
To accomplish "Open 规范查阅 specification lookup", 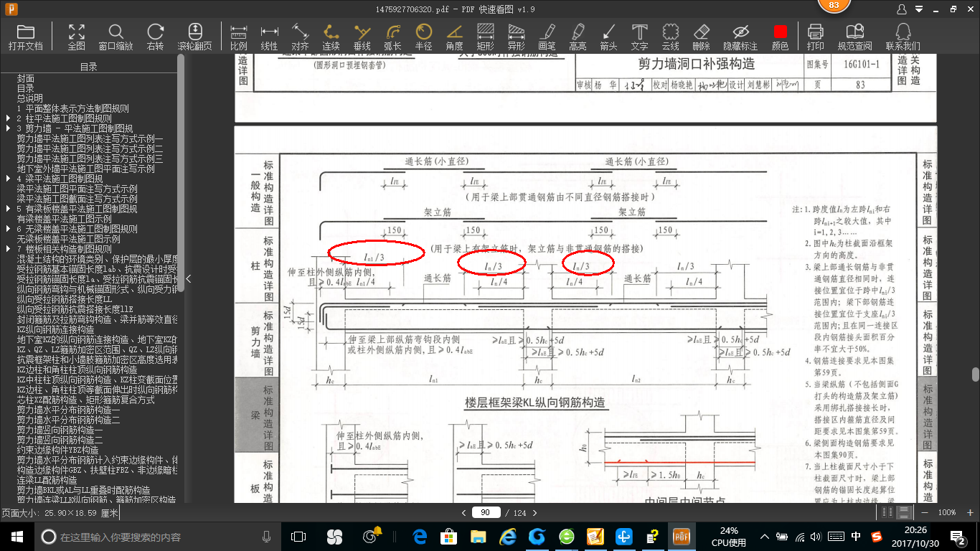I will (x=854, y=37).
